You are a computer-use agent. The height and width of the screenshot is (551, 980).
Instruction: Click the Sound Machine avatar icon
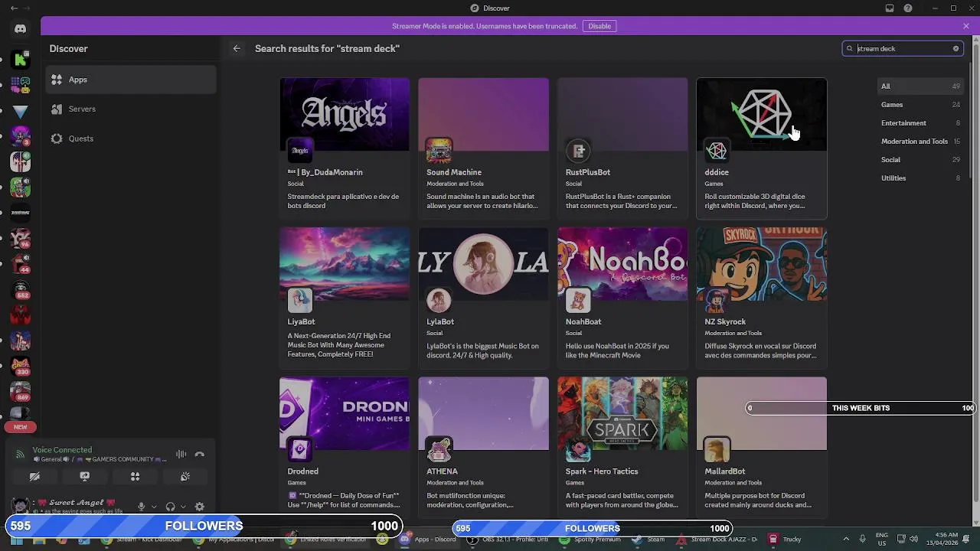point(439,151)
